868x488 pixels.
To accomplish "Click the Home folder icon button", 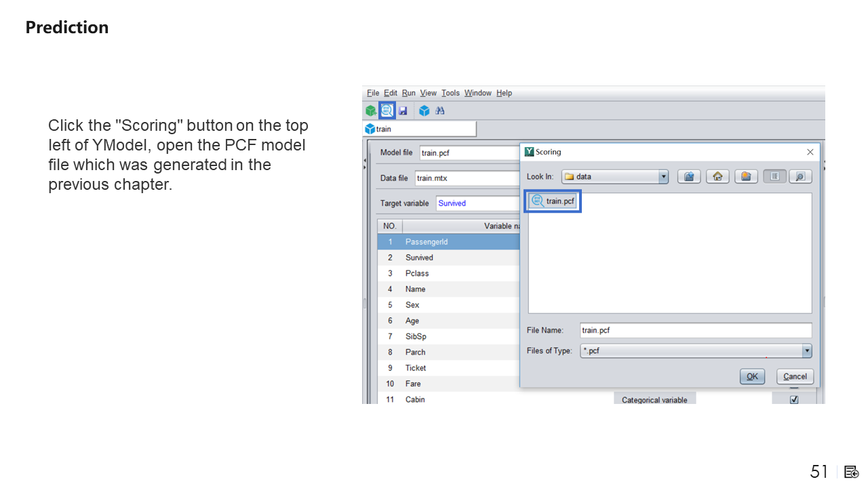I will click(717, 176).
